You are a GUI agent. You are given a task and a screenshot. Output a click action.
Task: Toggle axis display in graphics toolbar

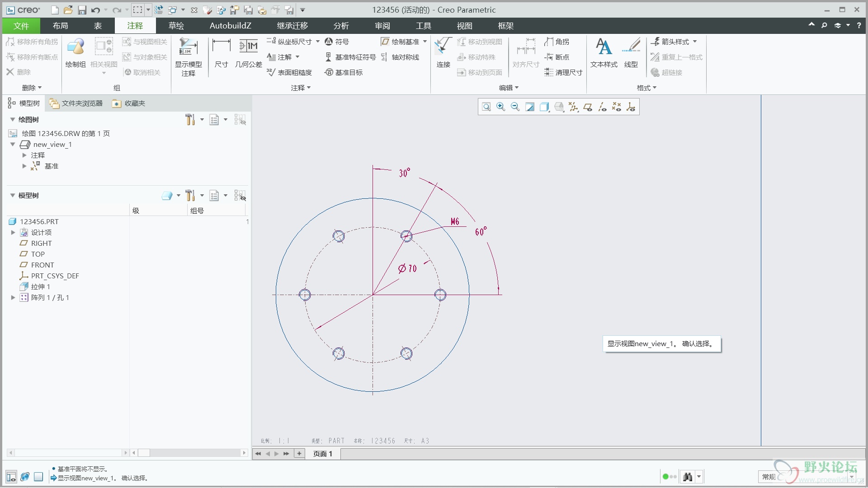(x=602, y=107)
